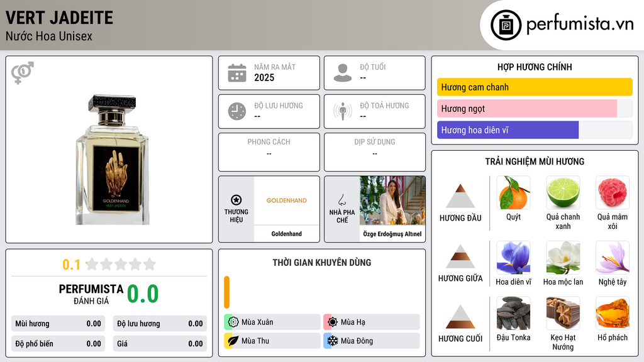Select the Quả chanh xanh lime note image
The height and width of the screenshot is (362, 644).
click(563, 192)
